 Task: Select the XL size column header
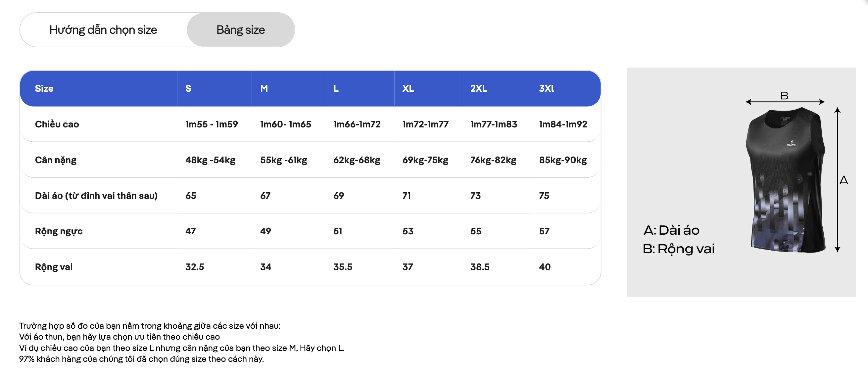tap(408, 89)
